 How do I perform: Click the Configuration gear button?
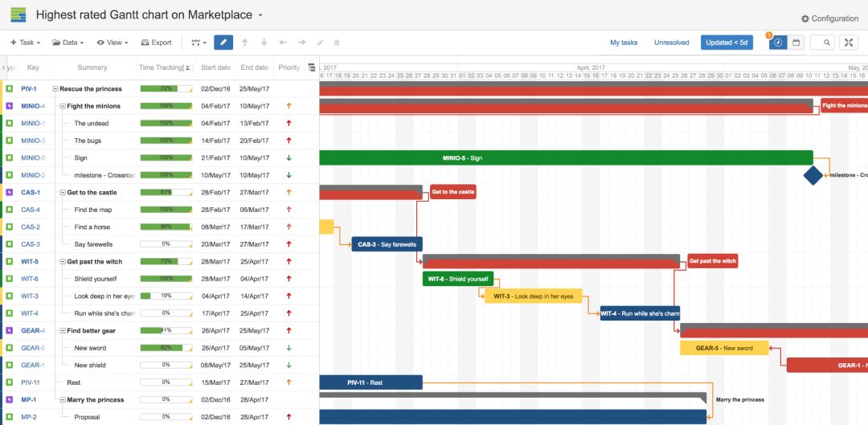click(829, 18)
